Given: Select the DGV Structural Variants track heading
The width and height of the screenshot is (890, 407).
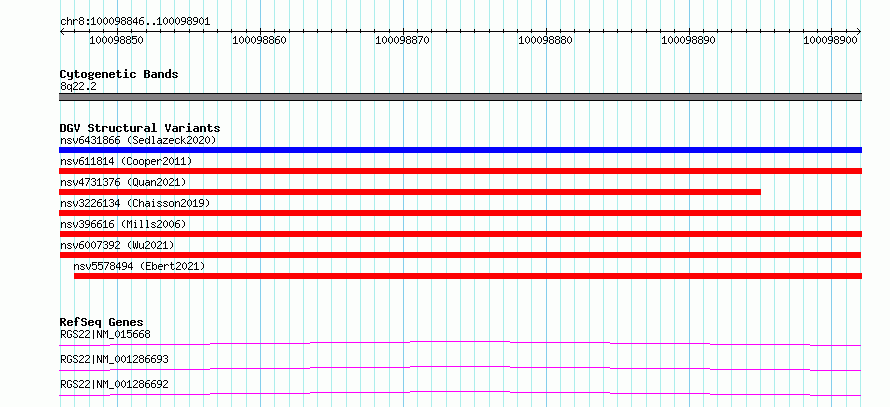Looking at the screenshot, I should [x=140, y=128].
